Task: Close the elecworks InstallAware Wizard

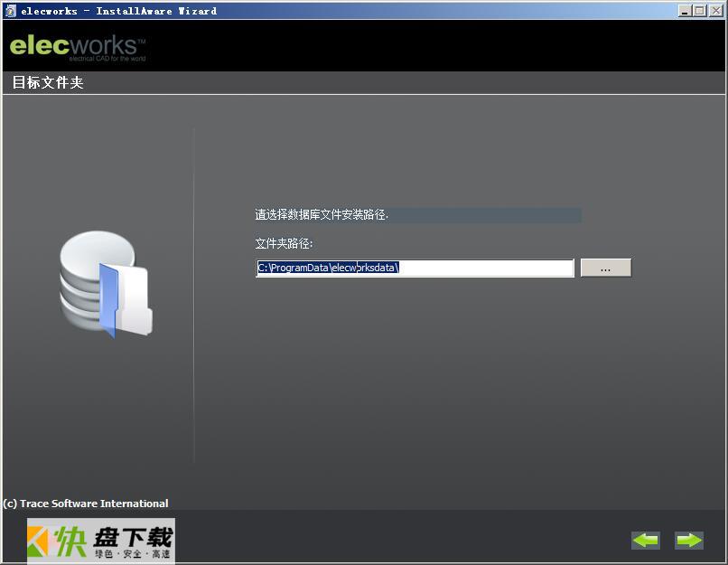Action: [x=715, y=11]
